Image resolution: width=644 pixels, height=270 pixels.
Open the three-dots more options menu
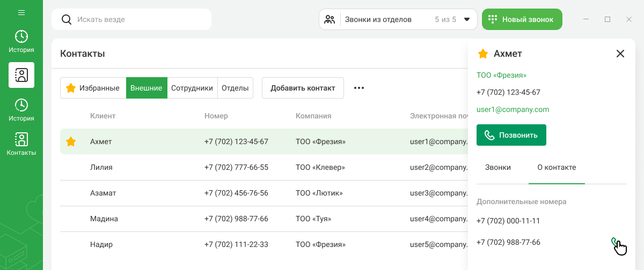tap(359, 88)
